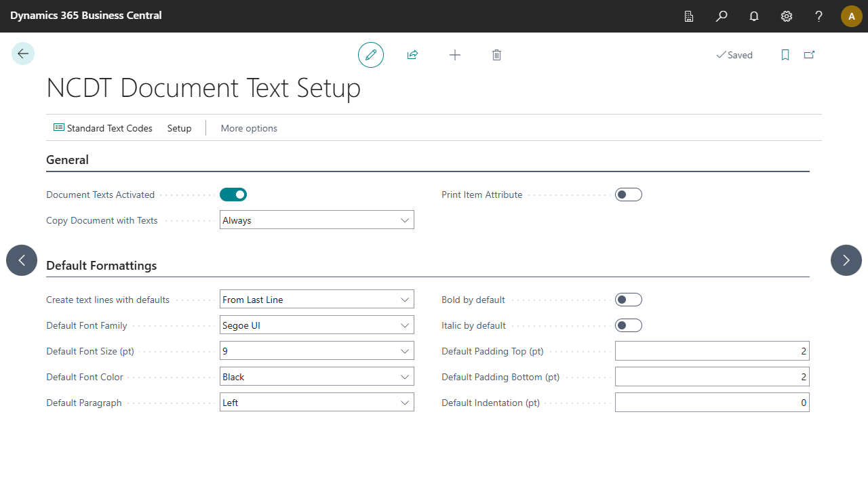Open the Default Font Family dropdown
Viewport: 868px width, 488px height.
point(317,325)
